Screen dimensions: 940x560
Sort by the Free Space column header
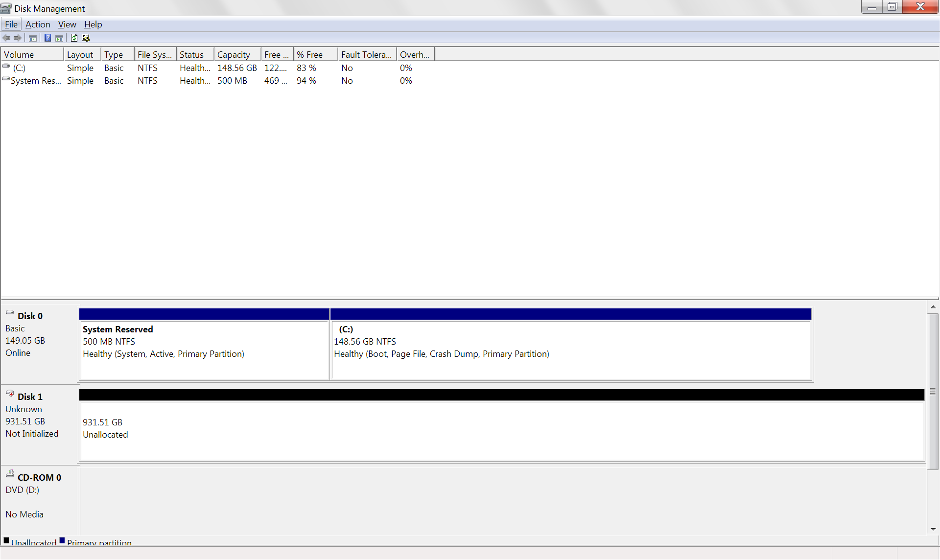277,55
